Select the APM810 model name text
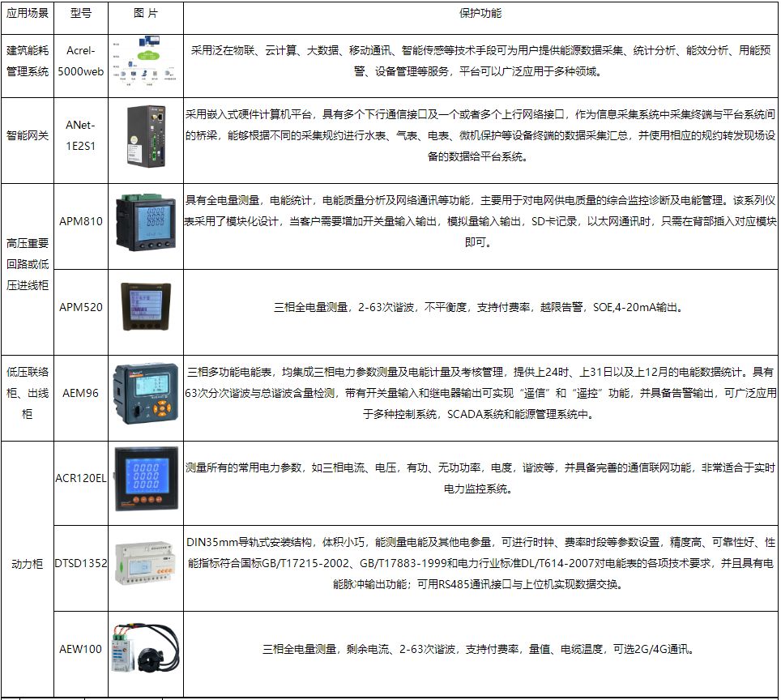 tap(81, 222)
